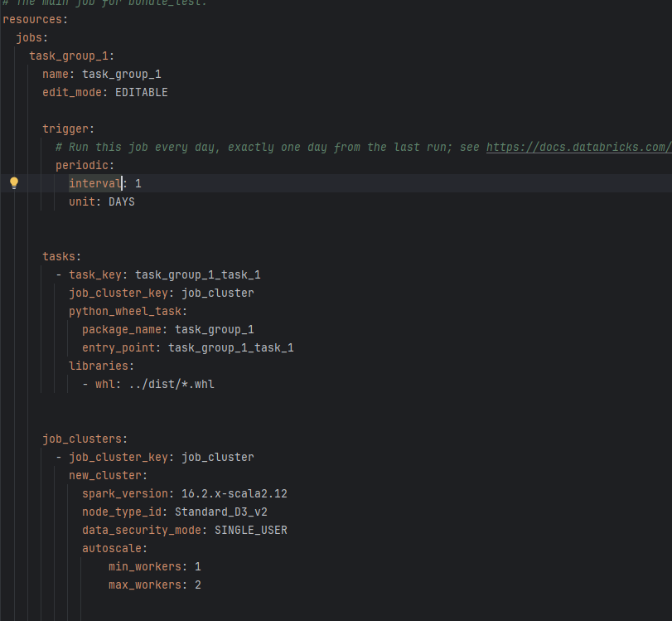
Task: Select the interval value 1
Action: 138,182
